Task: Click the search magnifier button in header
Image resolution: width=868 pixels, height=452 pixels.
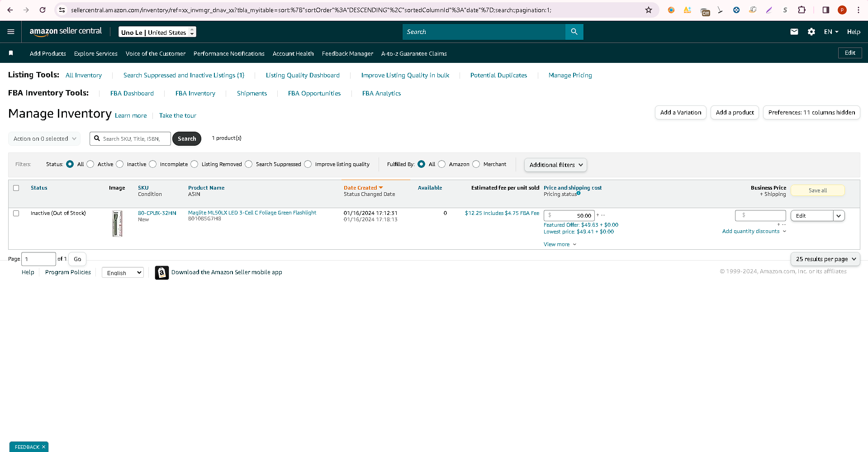Action: [574, 32]
